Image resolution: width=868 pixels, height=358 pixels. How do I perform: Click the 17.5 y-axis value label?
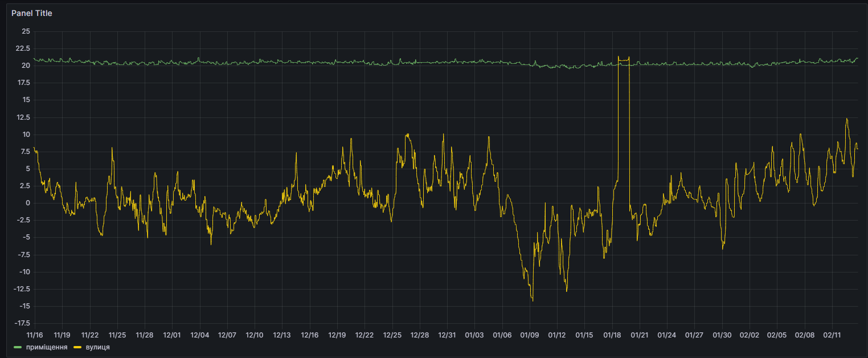click(x=22, y=83)
